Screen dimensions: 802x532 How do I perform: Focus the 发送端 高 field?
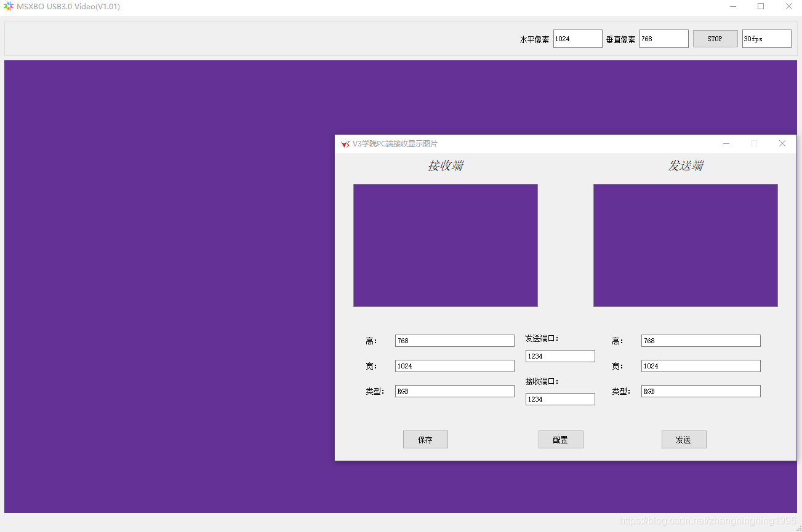point(700,341)
